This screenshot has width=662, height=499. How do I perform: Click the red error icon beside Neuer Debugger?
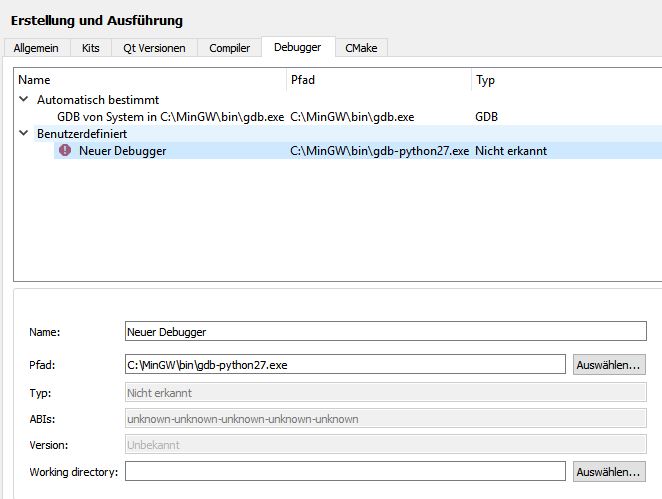coord(66,151)
